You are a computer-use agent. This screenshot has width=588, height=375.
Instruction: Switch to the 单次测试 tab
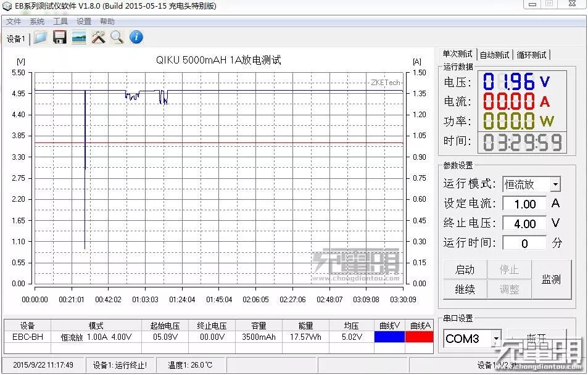tap(457, 54)
